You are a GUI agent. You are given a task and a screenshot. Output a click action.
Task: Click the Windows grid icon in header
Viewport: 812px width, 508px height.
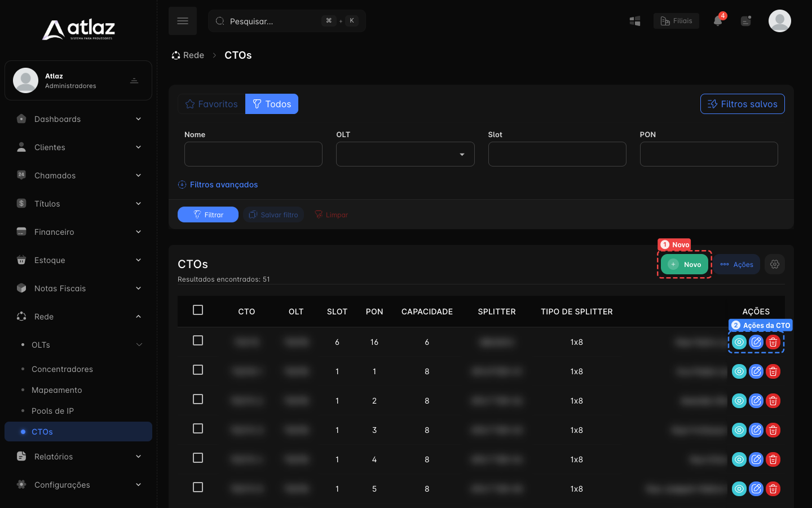pos(635,21)
